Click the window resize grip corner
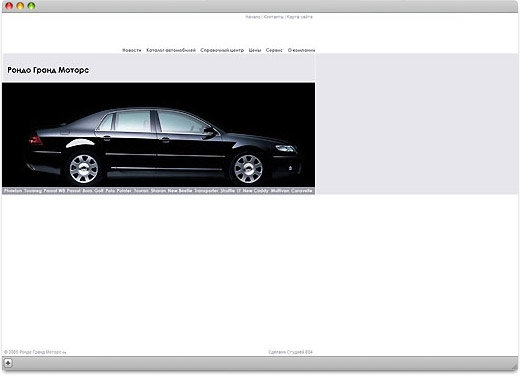The width and height of the screenshot is (520, 376). point(515,366)
